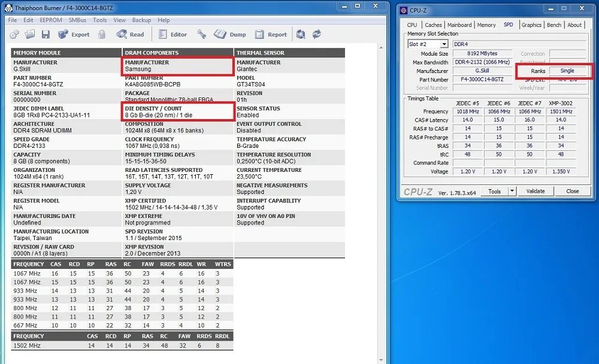This screenshot has width=599, height=364.
Task: Switch to the CPU tab in CPU-Z
Action: click(412, 25)
